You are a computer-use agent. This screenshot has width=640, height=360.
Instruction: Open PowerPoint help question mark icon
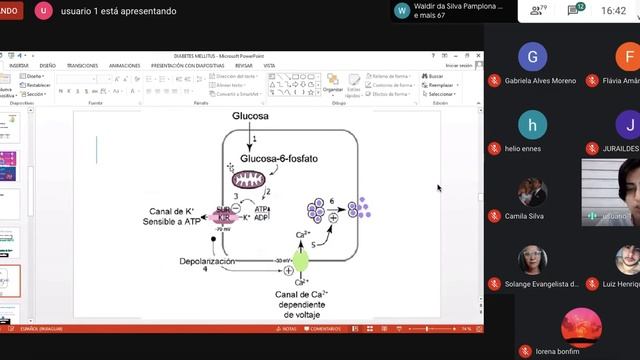(x=433, y=56)
